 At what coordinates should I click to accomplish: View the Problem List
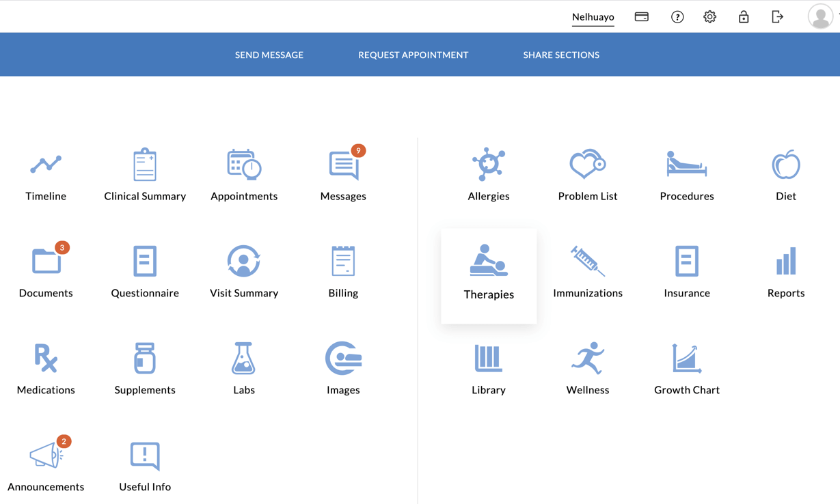(587, 175)
